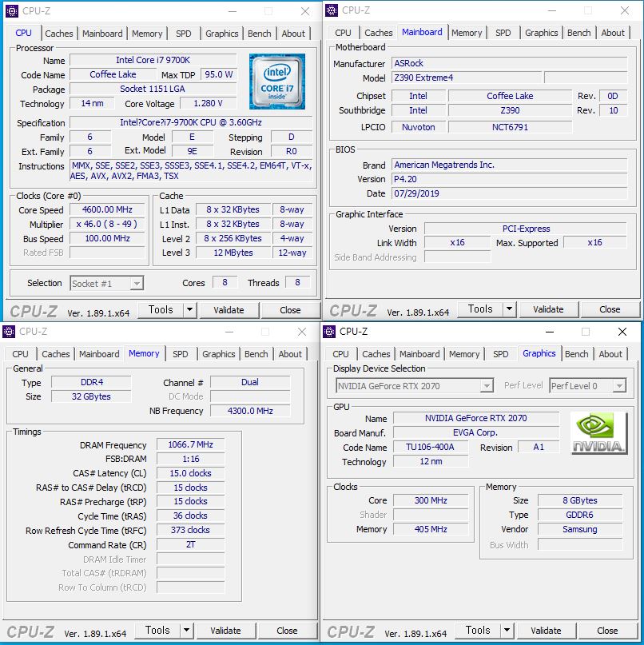Open the SPD tab in Mainboard window
The image size is (644, 645).
click(x=503, y=33)
